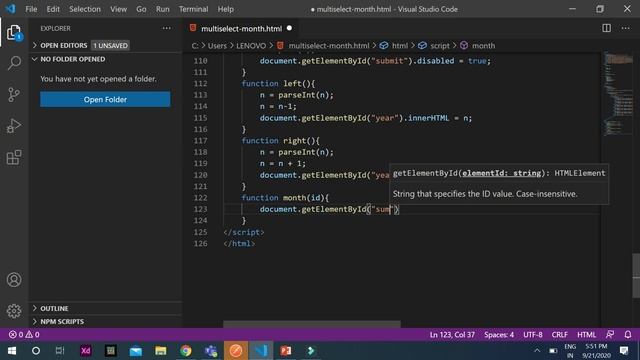Open File Explorer from the taskbar
Image resolution: width=640 pixels, height=360 pixels.
click(161, 351)
